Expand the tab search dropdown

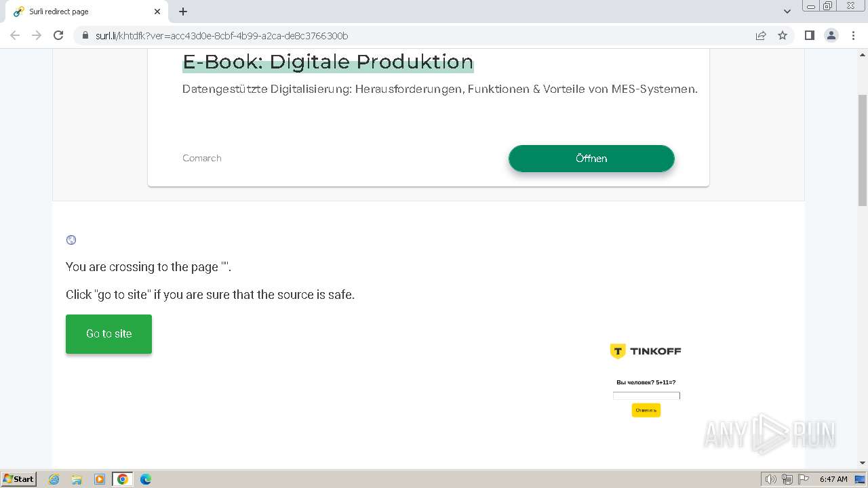[x=787, y=12]
